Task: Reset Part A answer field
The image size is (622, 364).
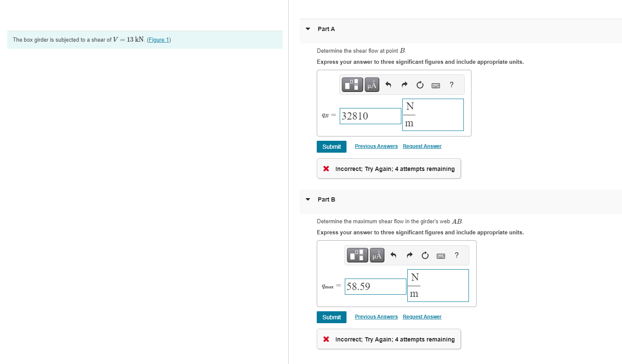Action: 420,85
